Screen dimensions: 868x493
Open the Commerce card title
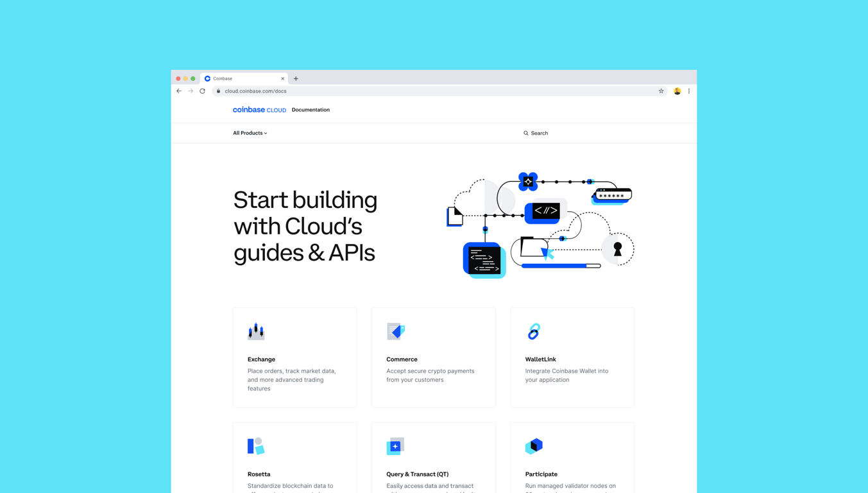click(x=402, y=359)
